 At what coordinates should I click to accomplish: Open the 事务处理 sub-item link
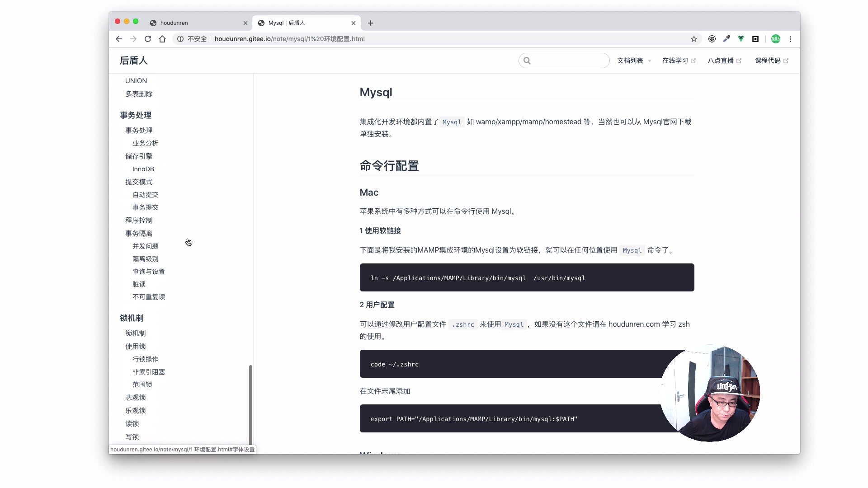pos(139,131)
